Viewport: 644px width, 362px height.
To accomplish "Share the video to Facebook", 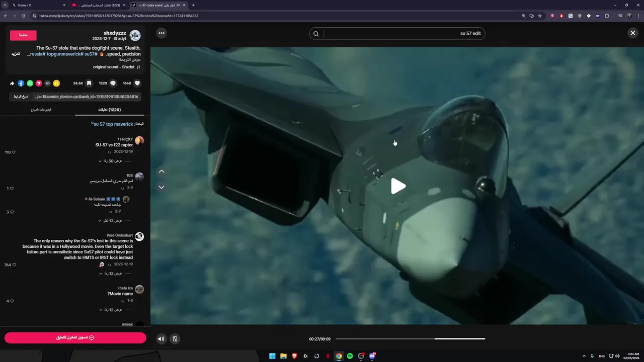I will 21,83.
